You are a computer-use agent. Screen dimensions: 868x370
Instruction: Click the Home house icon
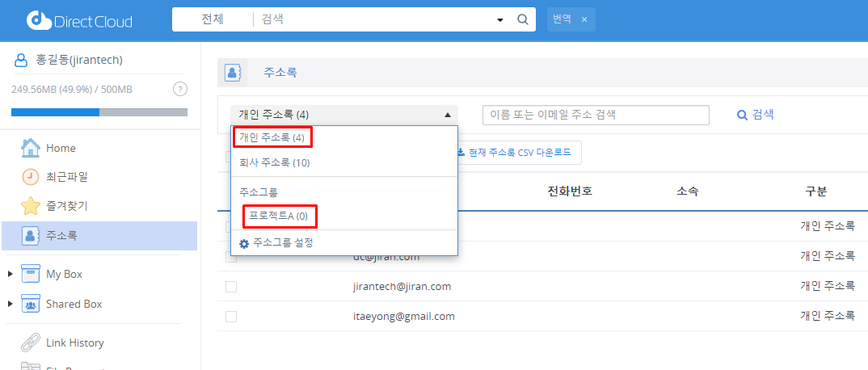coord(31,148)
